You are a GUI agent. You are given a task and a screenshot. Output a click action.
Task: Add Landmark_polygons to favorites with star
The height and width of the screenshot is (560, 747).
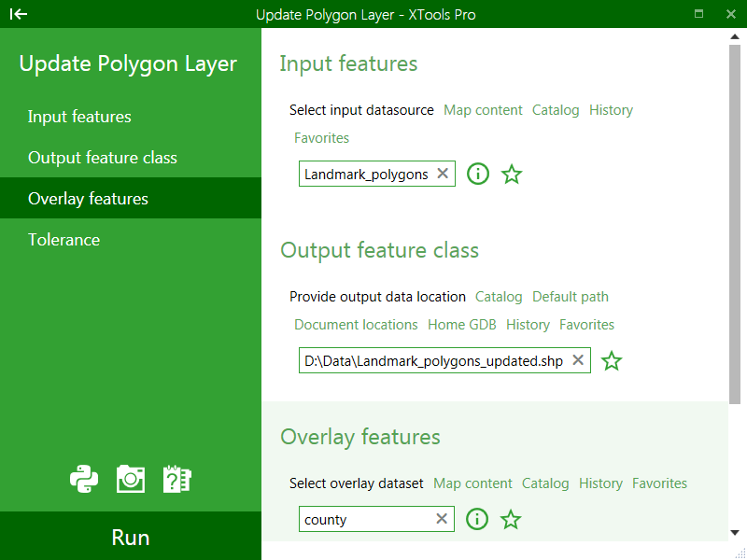tap(512, 175)
